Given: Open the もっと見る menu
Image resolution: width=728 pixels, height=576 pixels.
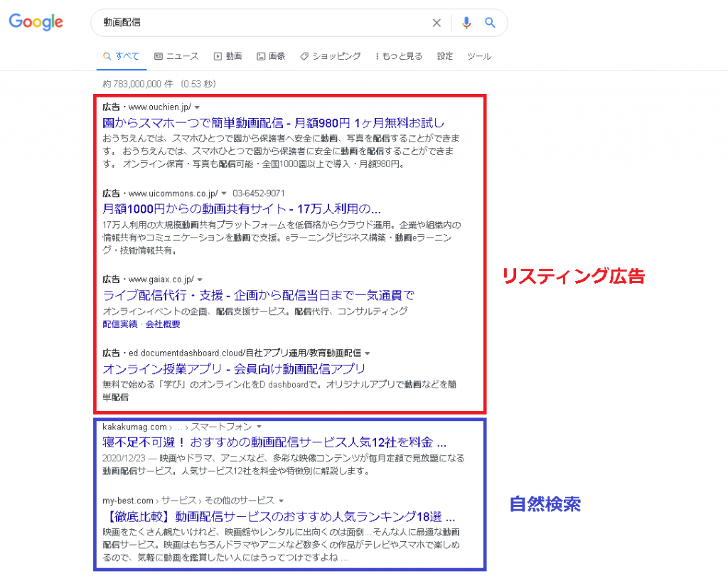Looking at the screenshot, I should coord(399,56).
